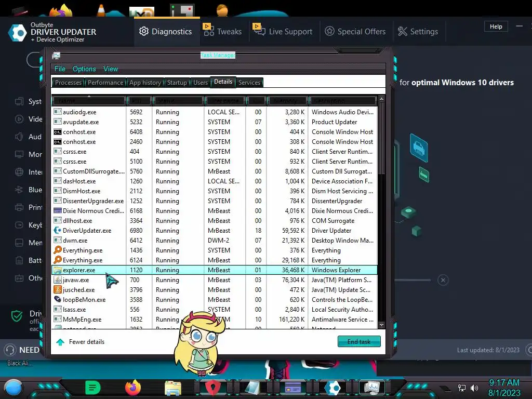Click the loopBeMon.exe icon

coord(58,300)
